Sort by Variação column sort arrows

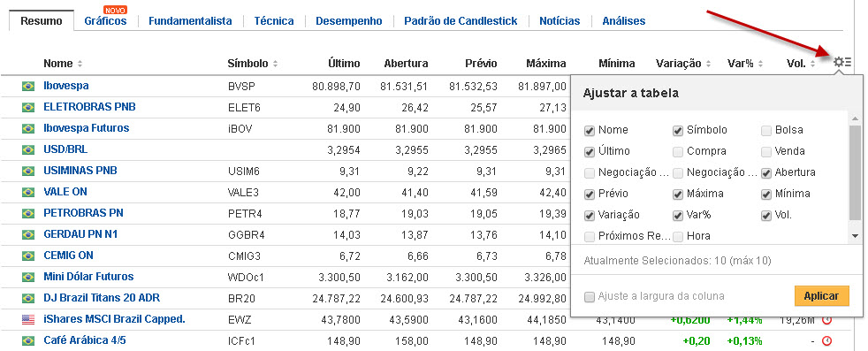coord(708,65)
